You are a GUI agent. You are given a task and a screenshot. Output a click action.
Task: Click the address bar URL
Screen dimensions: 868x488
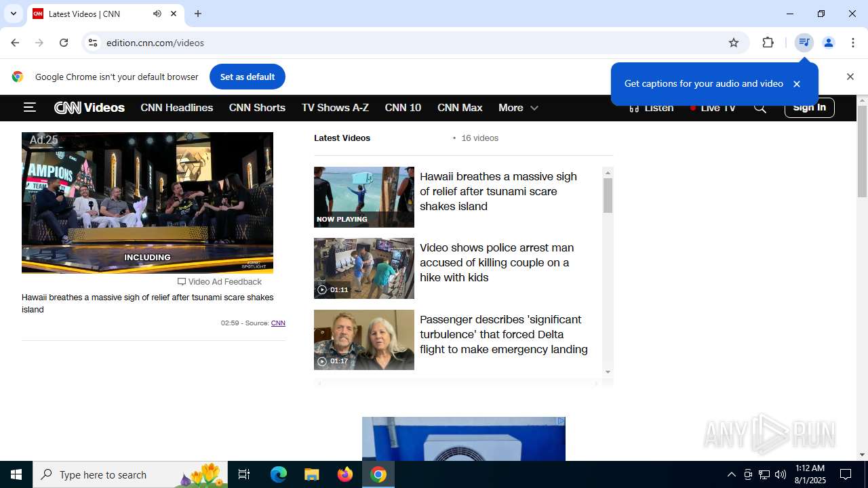click(x=155, y=43)
